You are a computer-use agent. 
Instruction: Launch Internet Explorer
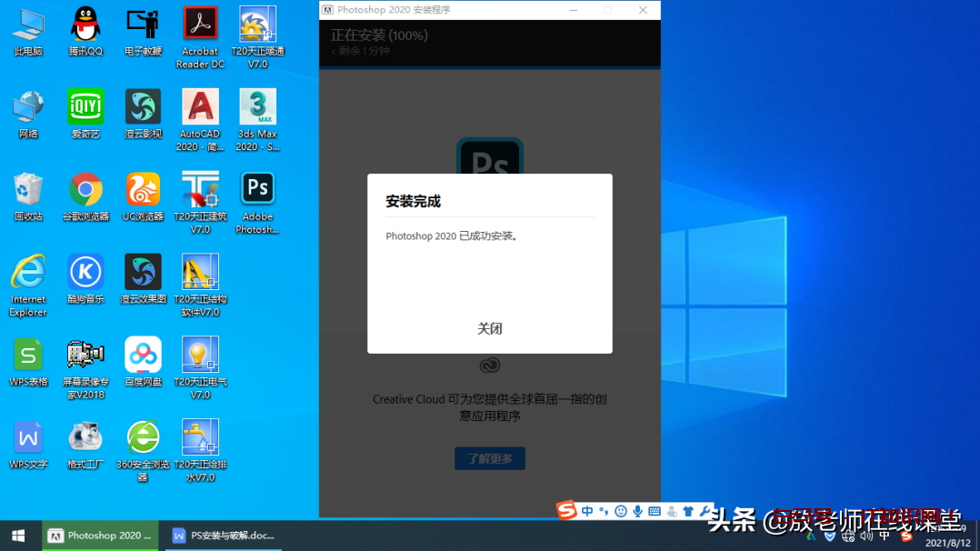click(28, 273)
